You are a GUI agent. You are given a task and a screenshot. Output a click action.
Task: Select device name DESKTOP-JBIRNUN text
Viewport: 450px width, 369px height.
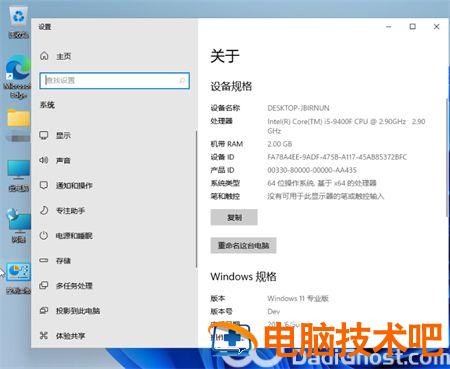pyautogui.click(x=298, y=108)
